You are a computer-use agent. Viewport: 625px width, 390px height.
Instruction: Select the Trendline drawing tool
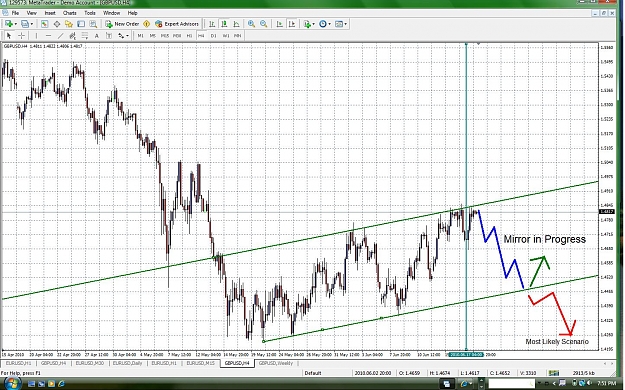61,35
